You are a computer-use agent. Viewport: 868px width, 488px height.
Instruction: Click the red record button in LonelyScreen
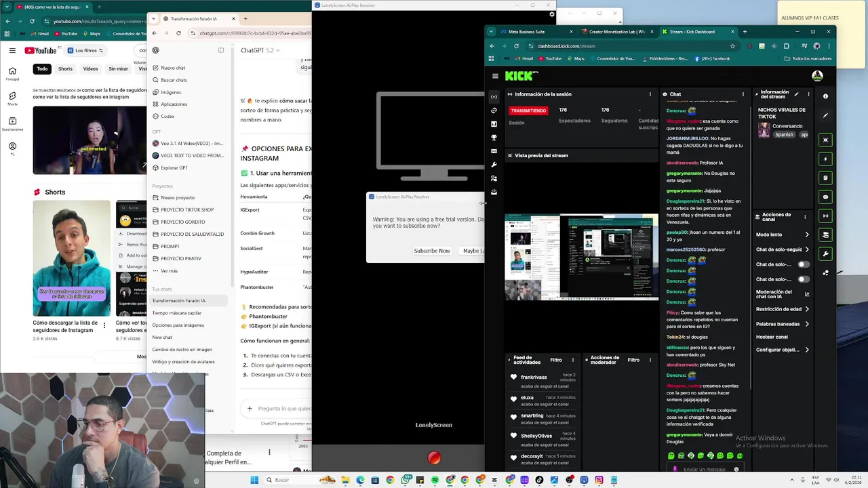434,458
